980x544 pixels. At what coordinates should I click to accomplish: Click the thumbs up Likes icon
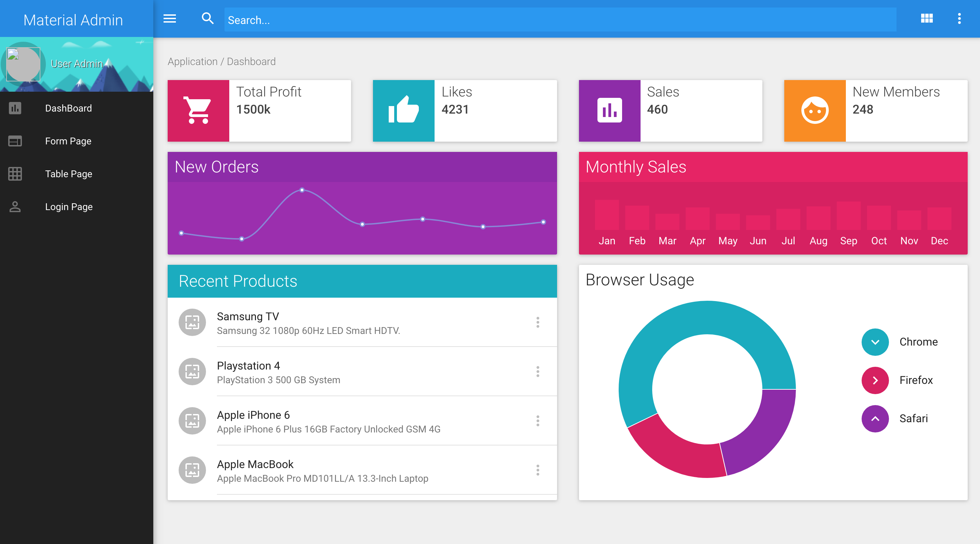[x=404, y=111]
